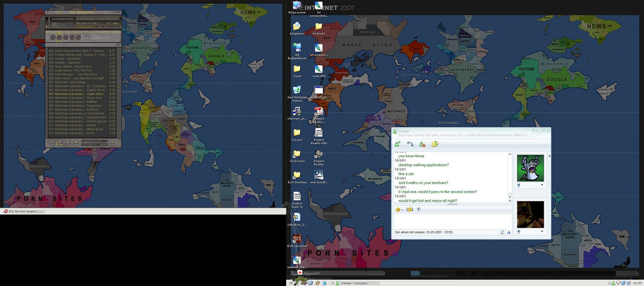
Task: Open handwriting pen tool in chat window
Action: [502, 232]
